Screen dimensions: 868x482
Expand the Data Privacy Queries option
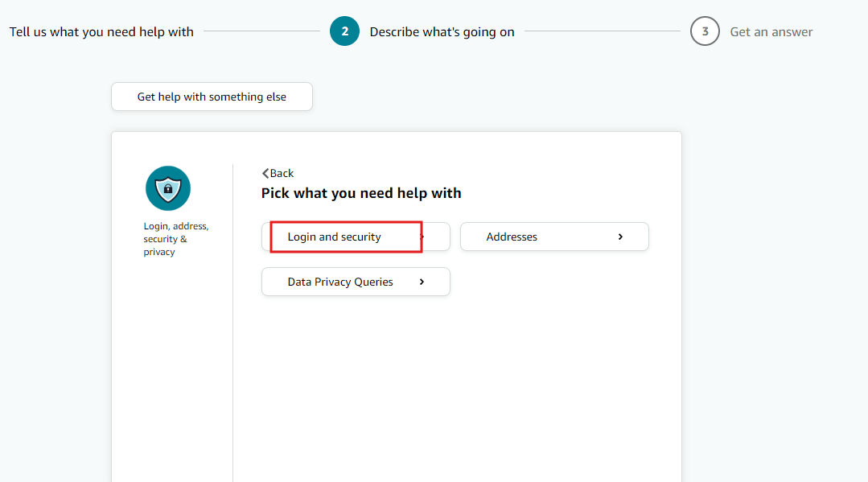[356, 282]
